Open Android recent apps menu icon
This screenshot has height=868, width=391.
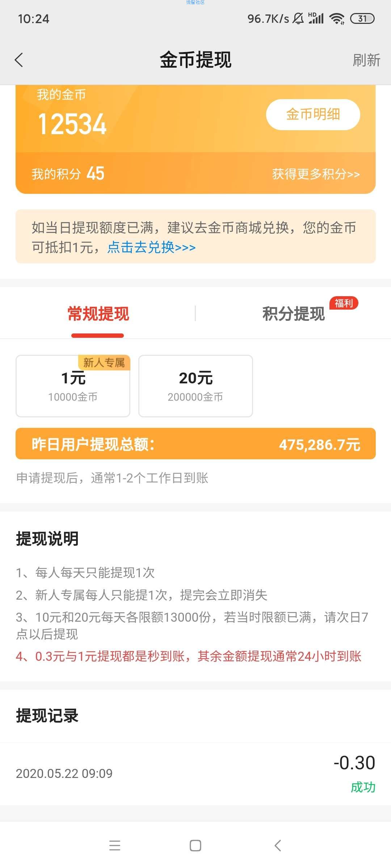115,845
